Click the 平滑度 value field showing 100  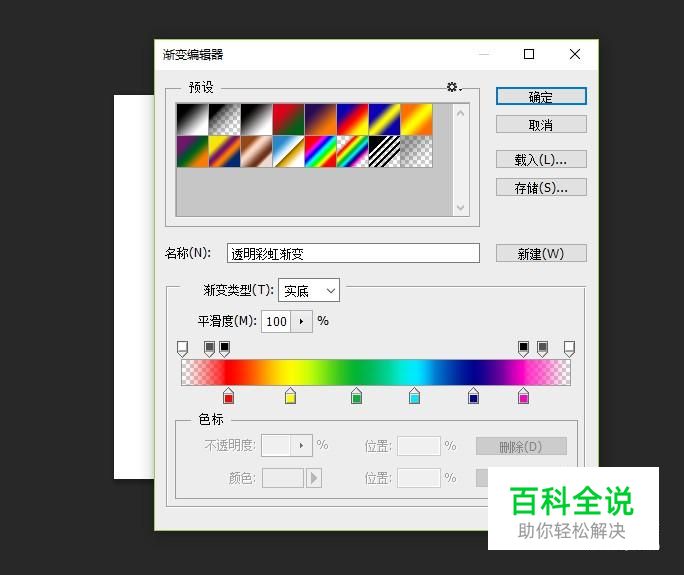276,322
